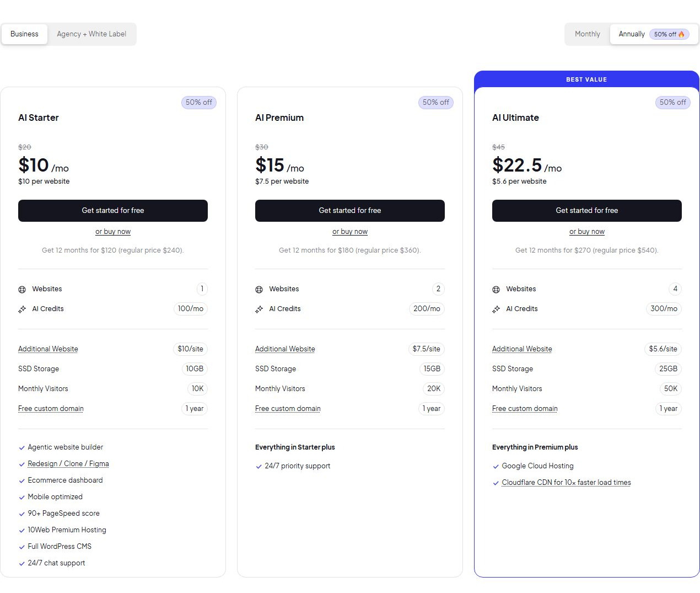This screenshot has height=593, width=700.
Task: Click the checkmark next to 10Web Premium Hosting
Action: [21, 531]
